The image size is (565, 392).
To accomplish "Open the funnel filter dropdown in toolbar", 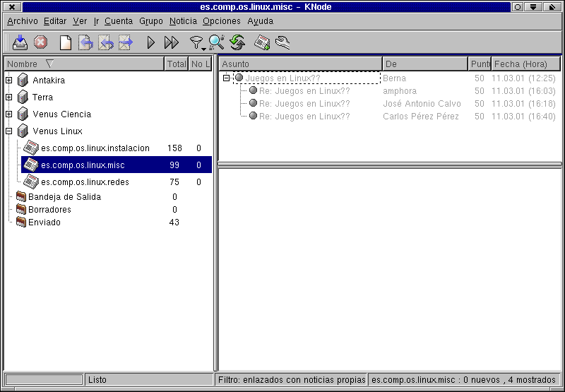I will coord(197,44).
